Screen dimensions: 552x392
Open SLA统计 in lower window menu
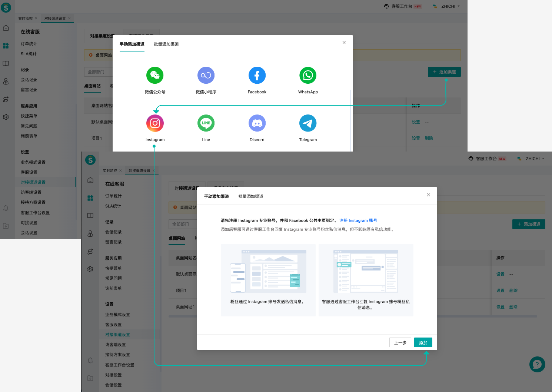pyautogui.click(x=113, y=206)
